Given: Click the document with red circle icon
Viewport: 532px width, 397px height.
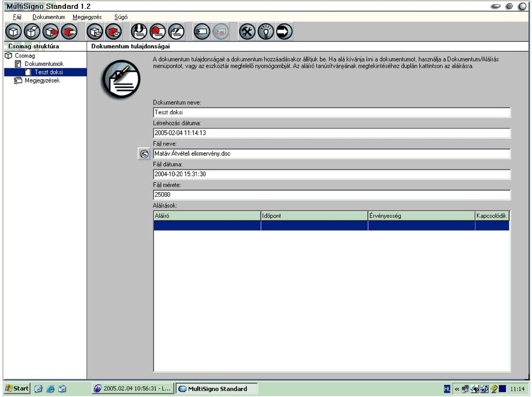Looking at the screenshot, I should point(158,32).
